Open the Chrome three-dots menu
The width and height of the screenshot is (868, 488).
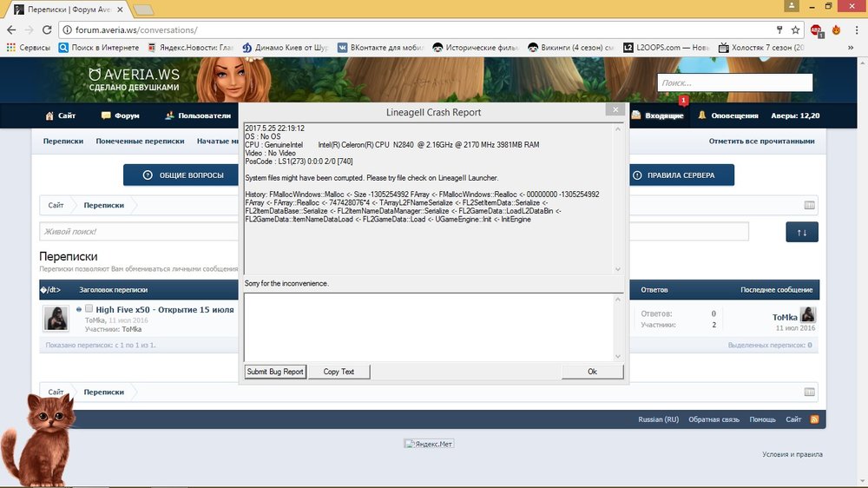[856, 30]
